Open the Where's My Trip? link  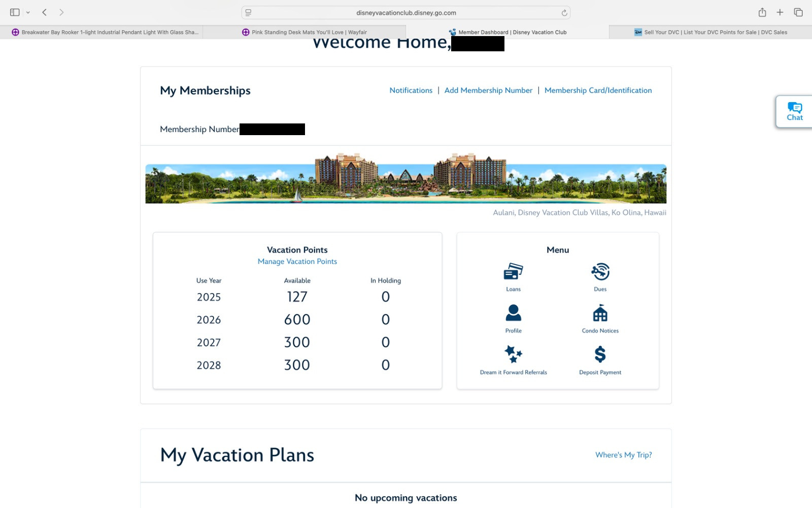[x=624, y=455]
